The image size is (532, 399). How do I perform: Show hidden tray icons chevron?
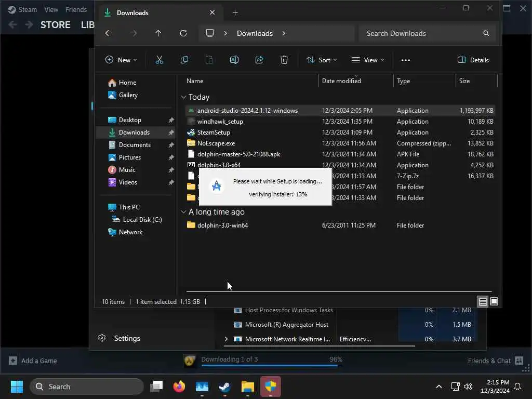(438, 387)
